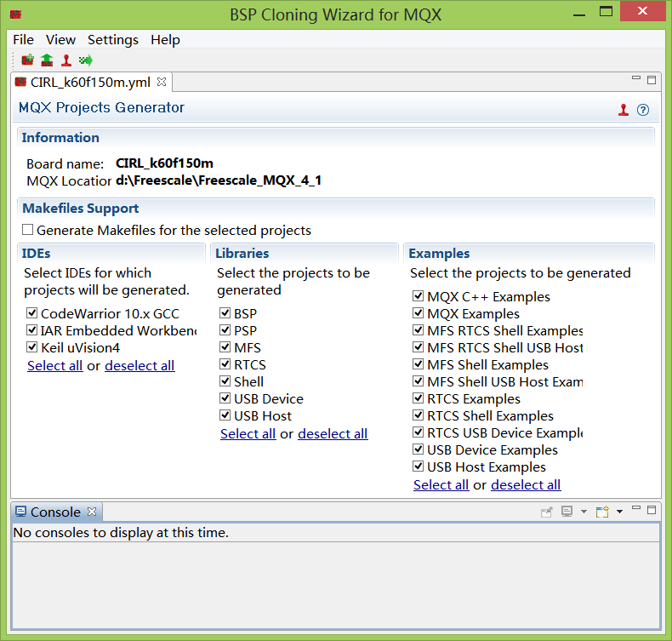Screen dimensions: 672x641
Task: Click the red stamp icon in main toolbar
Action: coord(66,60)
